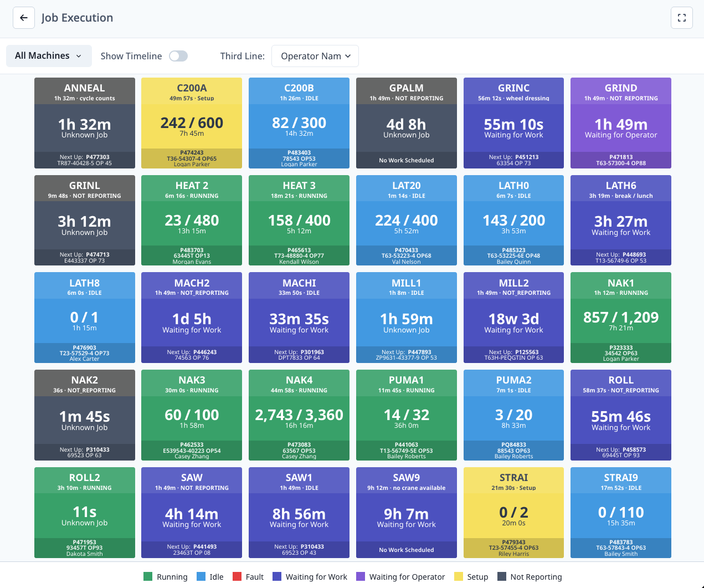704x588 pixels.
Task: Select the STRAI machine tile
Action: pyautogui.click(x=513, y=512)
